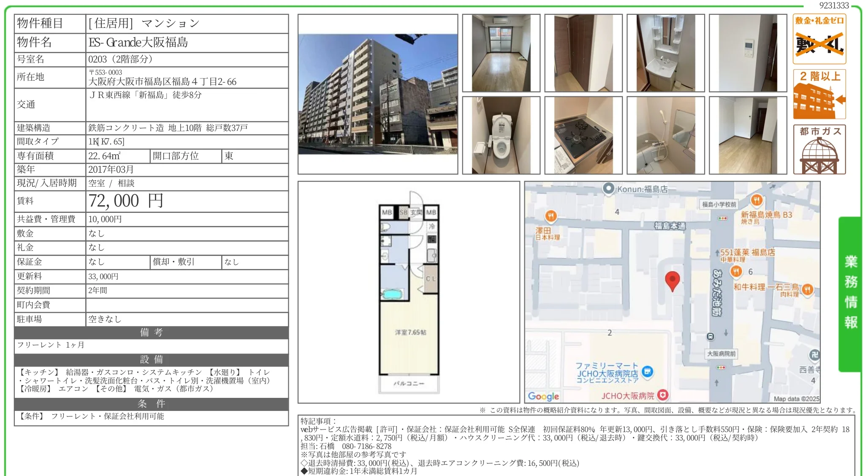The height and width of the screenshot is (476, 868).
Task: Click the JCHO大阪病院 hospital marker
Action: [x=663, y=395]
